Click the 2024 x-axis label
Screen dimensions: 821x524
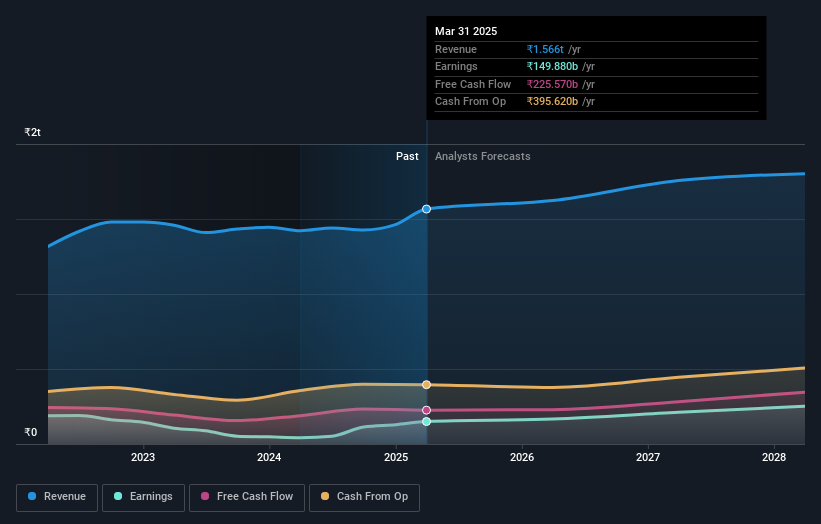click(269, 458)
